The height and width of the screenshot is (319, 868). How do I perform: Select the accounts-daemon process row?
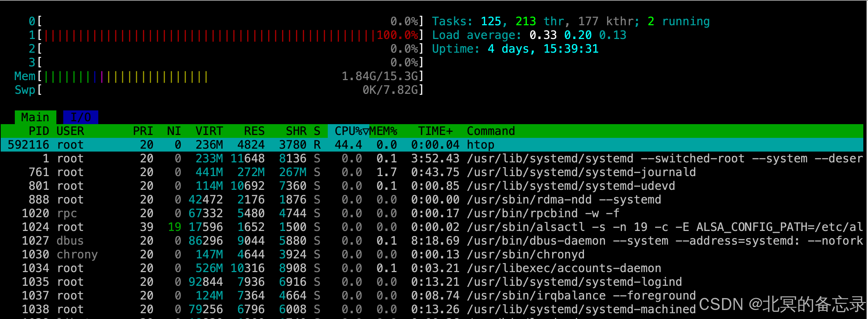[432, 268]
